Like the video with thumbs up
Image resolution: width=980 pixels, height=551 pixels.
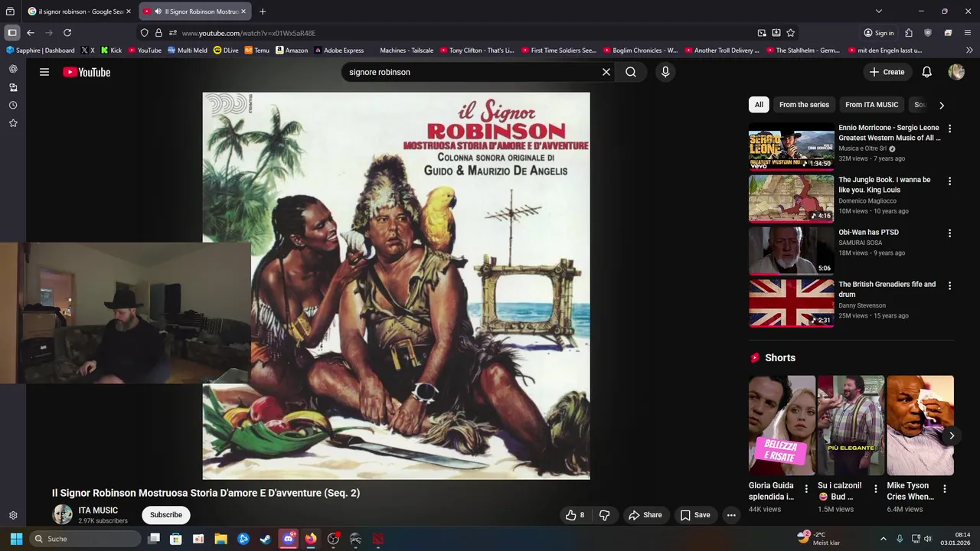(575, 515)
